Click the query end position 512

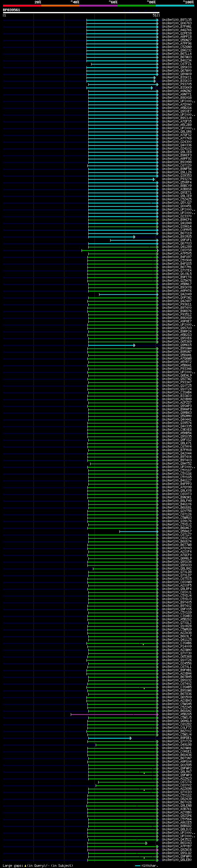155,15
